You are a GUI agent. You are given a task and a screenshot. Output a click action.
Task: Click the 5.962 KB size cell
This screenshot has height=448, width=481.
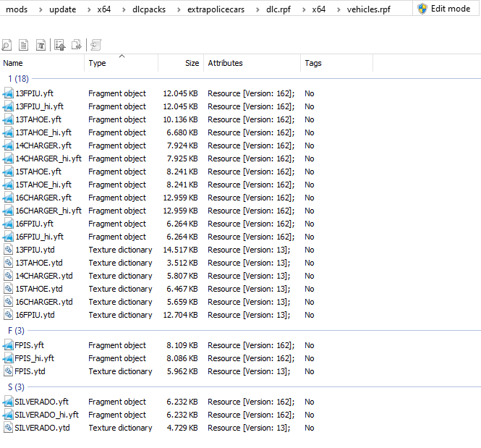(182, 371)
